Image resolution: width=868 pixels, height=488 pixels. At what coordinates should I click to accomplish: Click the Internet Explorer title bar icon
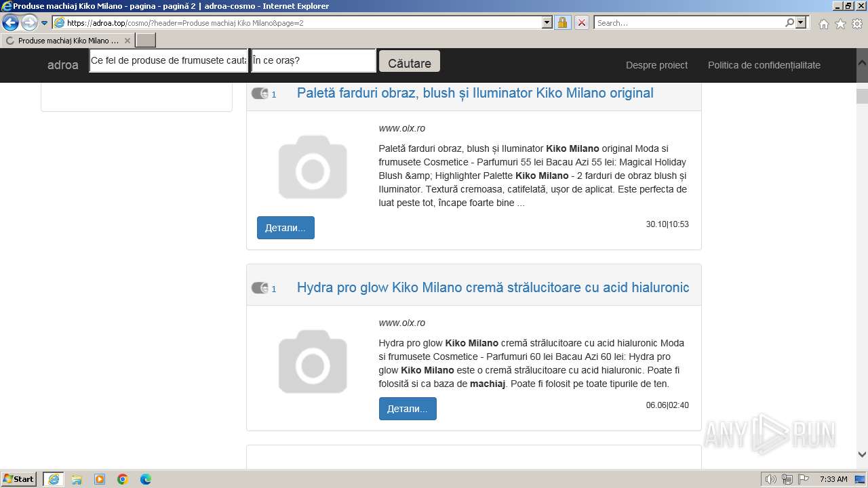[7, 6]
